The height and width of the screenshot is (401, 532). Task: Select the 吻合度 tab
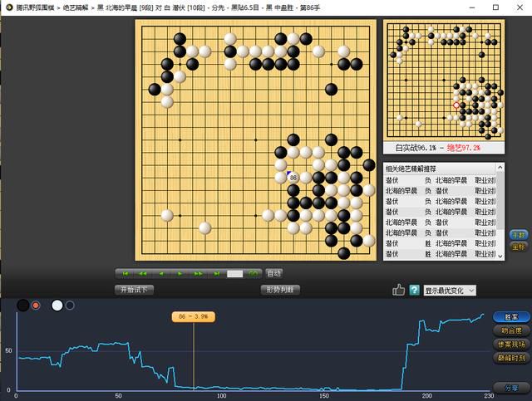tap(511, 330)
